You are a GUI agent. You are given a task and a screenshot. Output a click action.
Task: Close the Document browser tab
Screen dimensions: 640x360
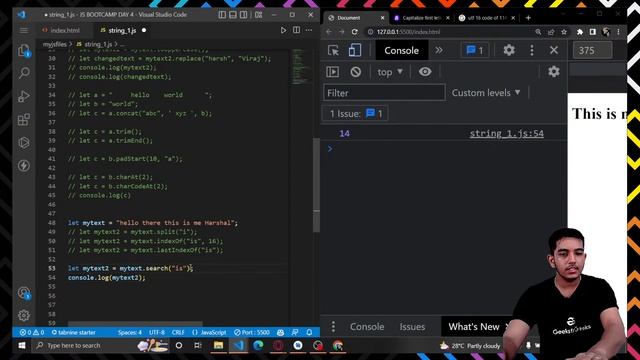point(382,18)
